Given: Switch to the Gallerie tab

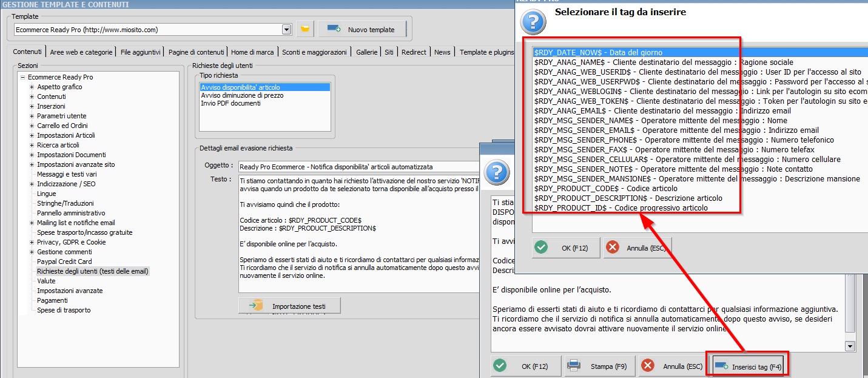Looking at the screenshot, I should [366, 52].
